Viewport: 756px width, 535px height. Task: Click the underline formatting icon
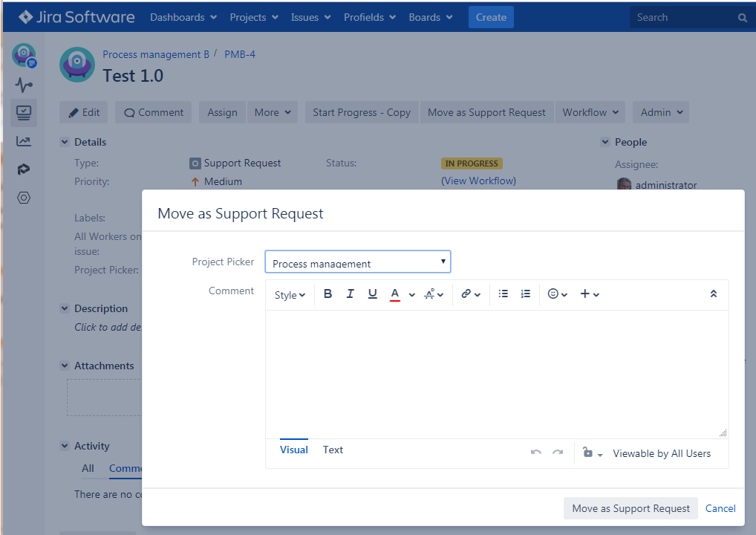[373, 294]
